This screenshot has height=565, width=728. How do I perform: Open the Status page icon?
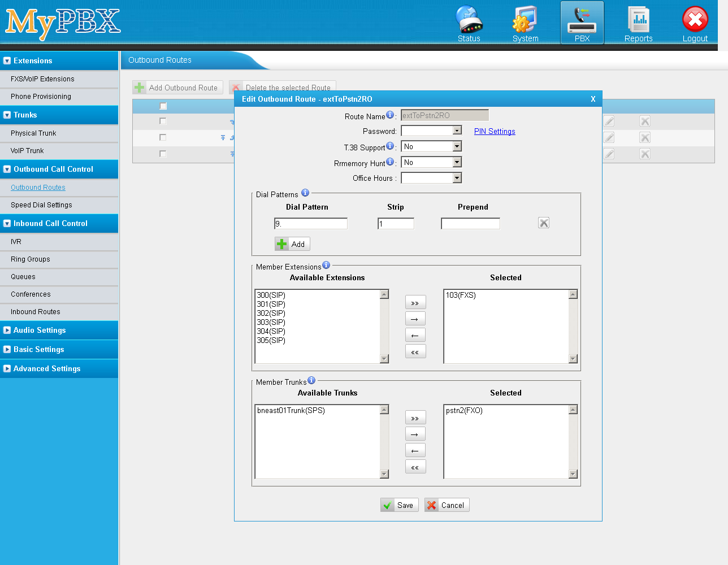point(469,23)
